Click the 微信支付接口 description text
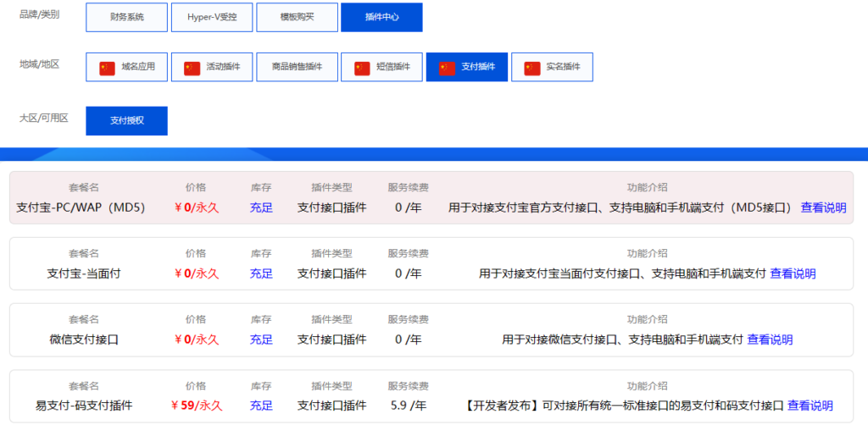Viewport: 868px width, 442px height. pos(622,339)
